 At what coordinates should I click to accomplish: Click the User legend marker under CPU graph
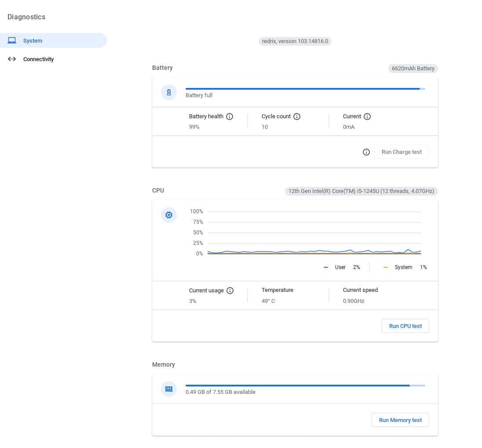(x=326, y=267)
